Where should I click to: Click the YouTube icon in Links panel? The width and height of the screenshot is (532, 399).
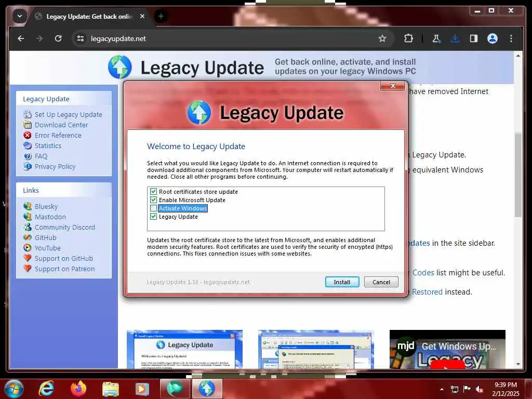click(x=28, y=248)
